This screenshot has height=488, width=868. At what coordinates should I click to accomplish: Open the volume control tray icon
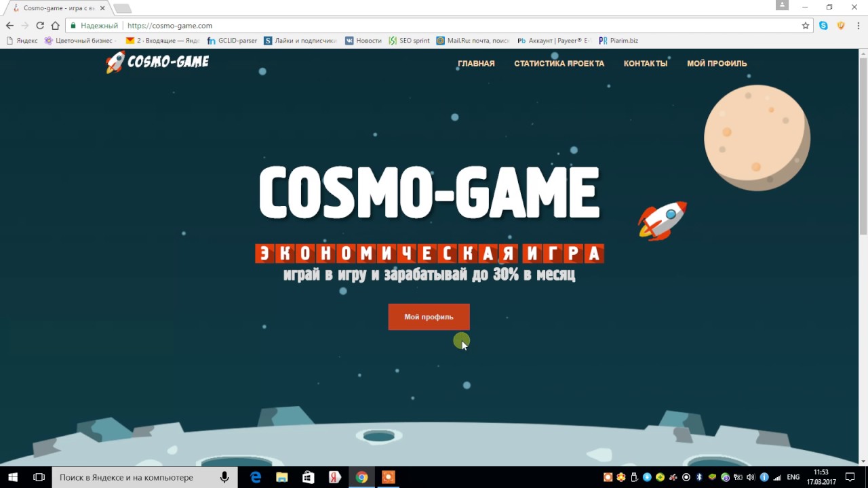751,477
